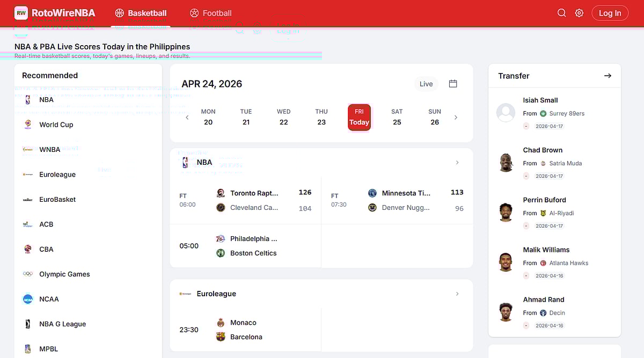This screenshot has height=358, width=644.
Task: Open the Transfer panel arrow icon
Action: 608,76
